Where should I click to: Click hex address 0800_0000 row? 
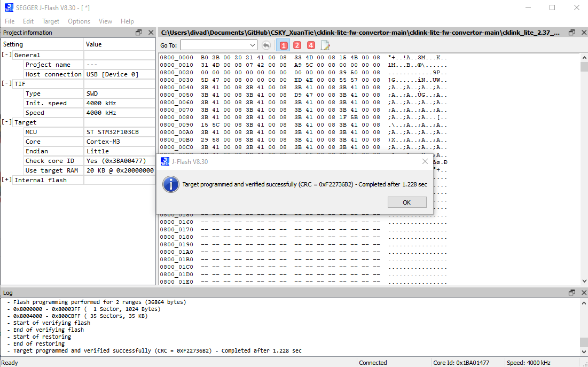[303, 57]
